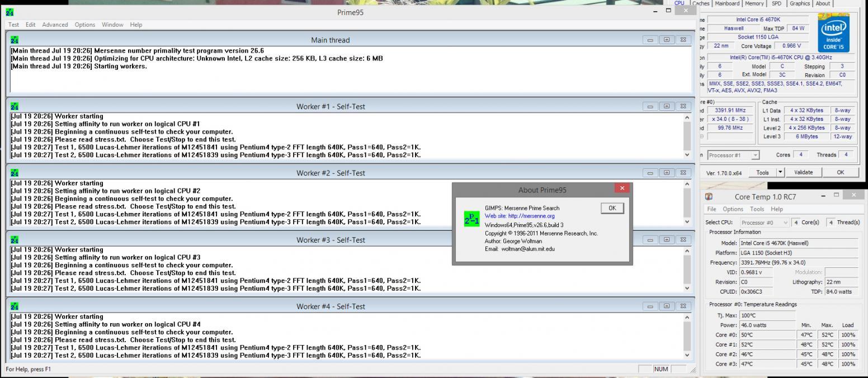868x378 pixels.
Task: Click CPU-Z multiplier value x 34.0
Action: (730, 119)
